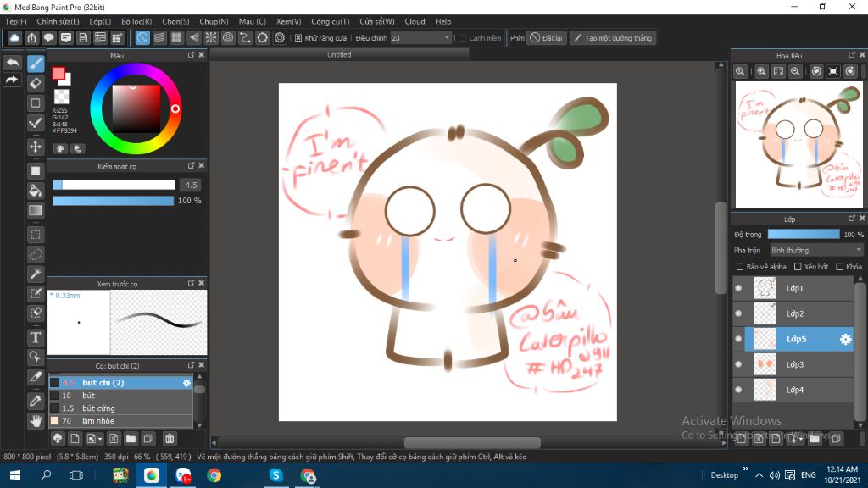Screen dimensions: 868x488
Task: Select the Bucket fill tool
Action: pyautogui.click(x=36, y=191)
